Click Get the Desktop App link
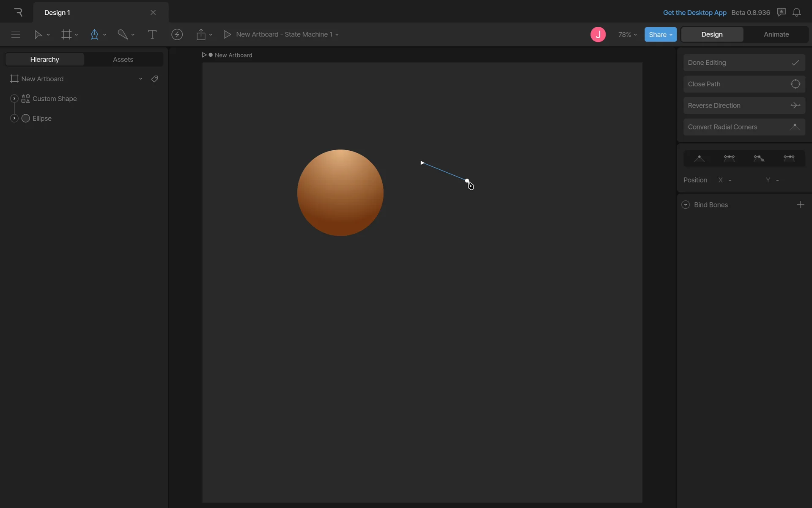812x508 pixels. pyautogui.click(x=694, y=12)
